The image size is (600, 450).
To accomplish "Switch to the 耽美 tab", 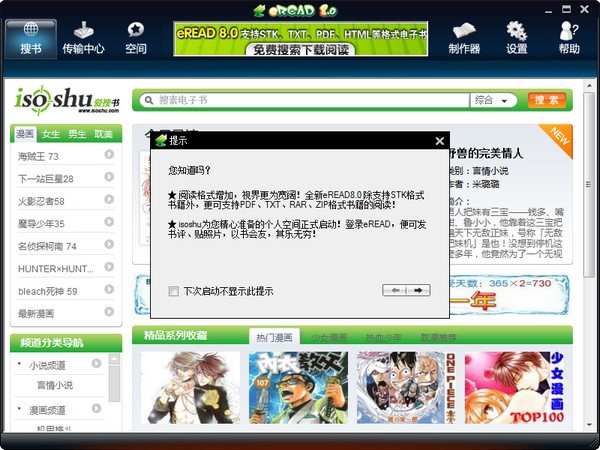I will (x=103, y=134).
